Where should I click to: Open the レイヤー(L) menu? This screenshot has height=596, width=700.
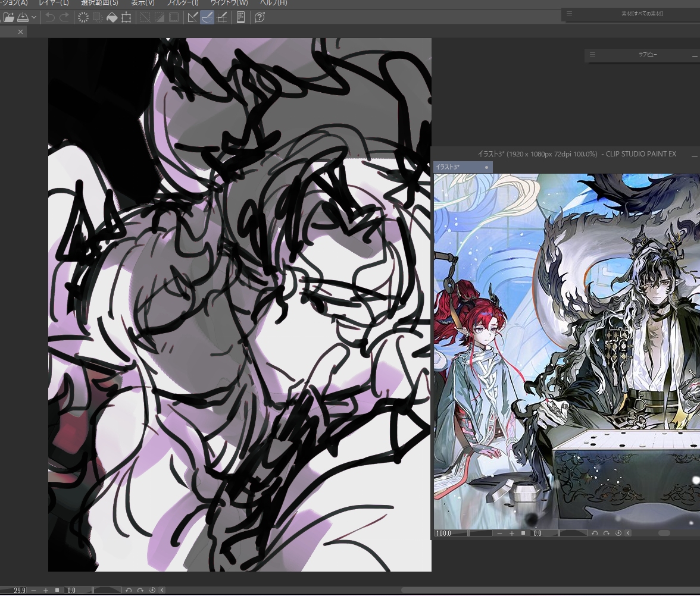click(54, 3)
